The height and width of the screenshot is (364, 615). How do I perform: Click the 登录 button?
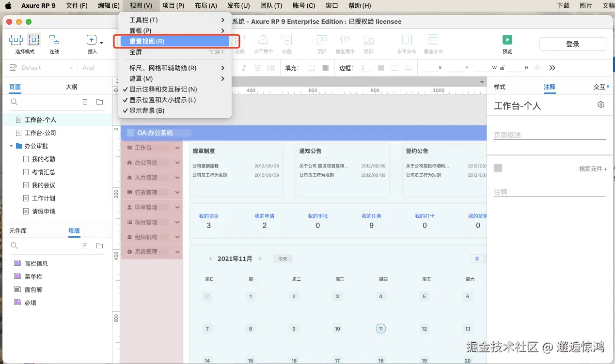pyautogui.click(x=573, y=44)
